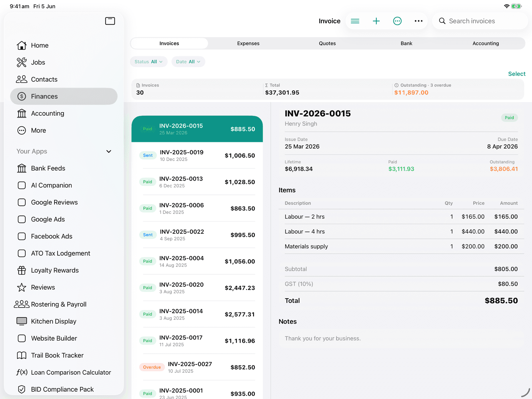Screen dimensions: 532x399
Task: Open the Google Ads app
Action: click(64, 219)
